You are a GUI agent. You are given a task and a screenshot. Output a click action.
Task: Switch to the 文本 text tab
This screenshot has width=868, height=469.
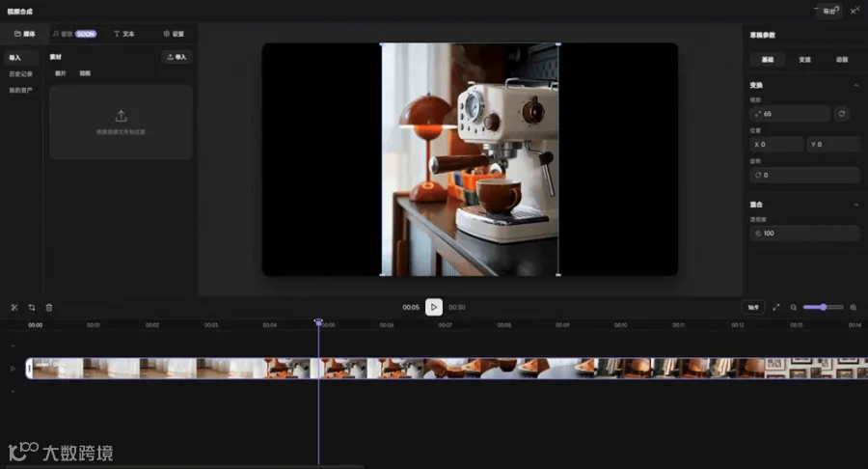coord(124,34)
